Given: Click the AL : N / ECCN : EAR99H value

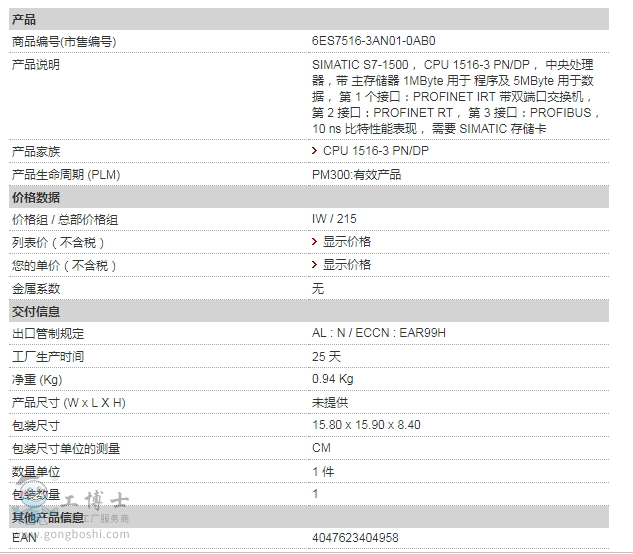Looking at the screenshot, I should [379, 333].
